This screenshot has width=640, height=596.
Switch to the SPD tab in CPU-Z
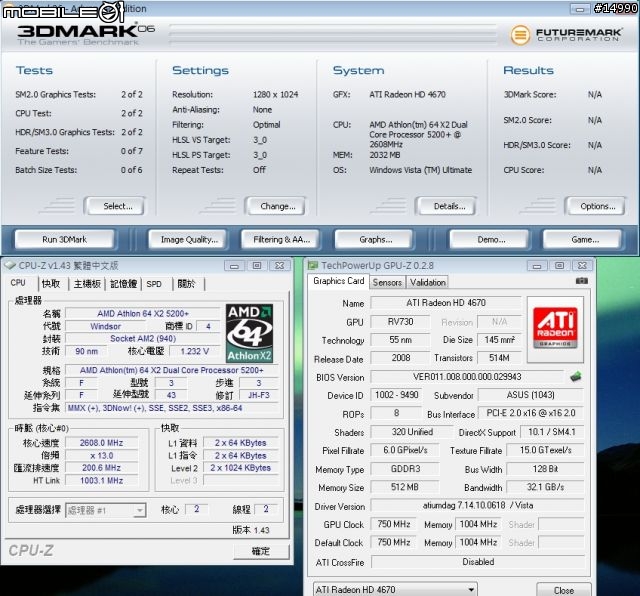[154, 284]
